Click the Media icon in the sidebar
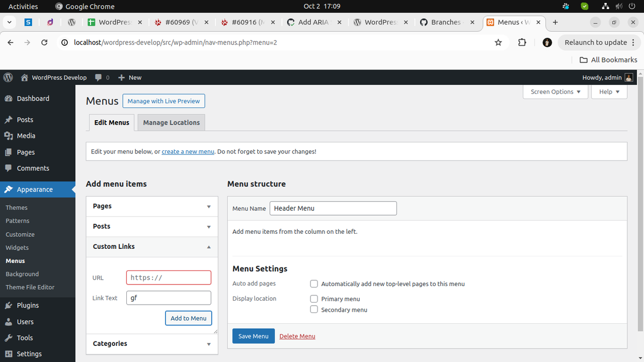The height and width of the screenshot is (362, 644). pos(9,136)
